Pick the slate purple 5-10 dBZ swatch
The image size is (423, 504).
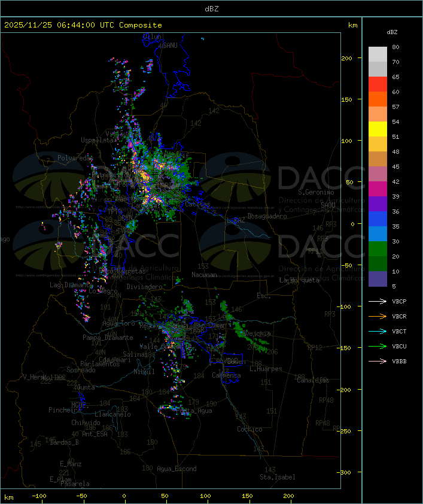(x=378, y=279)
